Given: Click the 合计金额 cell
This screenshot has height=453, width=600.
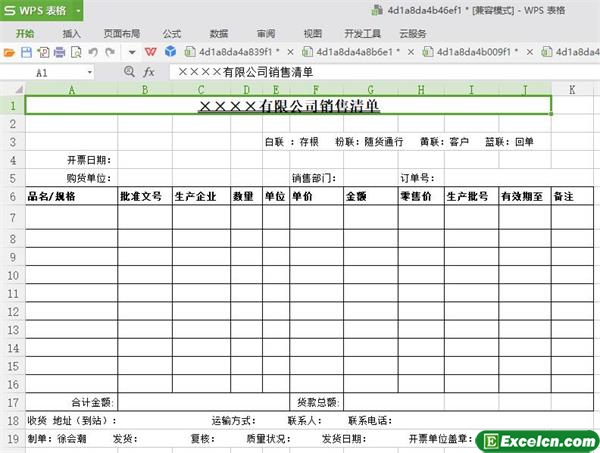Looking at the screenshot, I should click(72, 402).
